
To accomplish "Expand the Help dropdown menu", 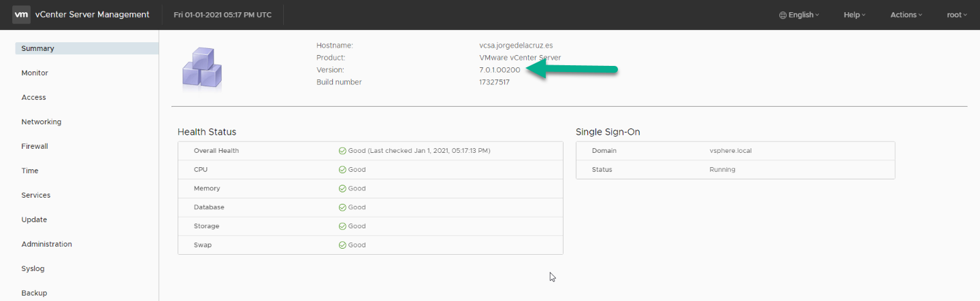I will point(855,15).
